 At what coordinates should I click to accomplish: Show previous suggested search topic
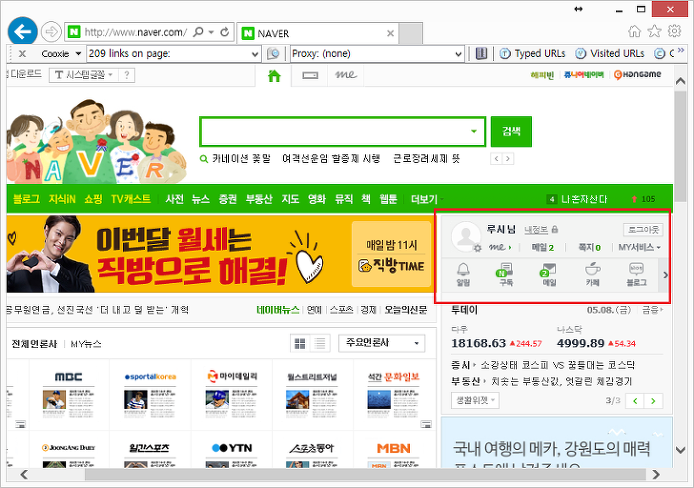[497, 158]
